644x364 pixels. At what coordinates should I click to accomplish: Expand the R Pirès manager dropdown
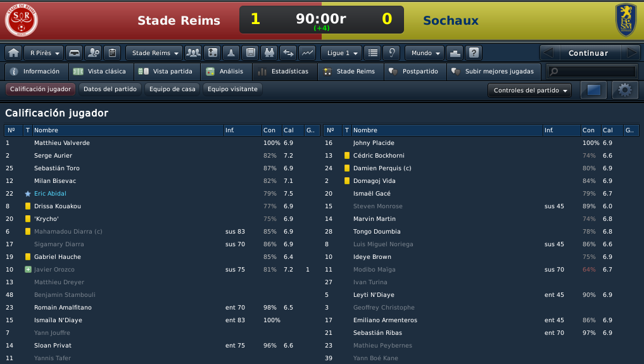[44, 53]
